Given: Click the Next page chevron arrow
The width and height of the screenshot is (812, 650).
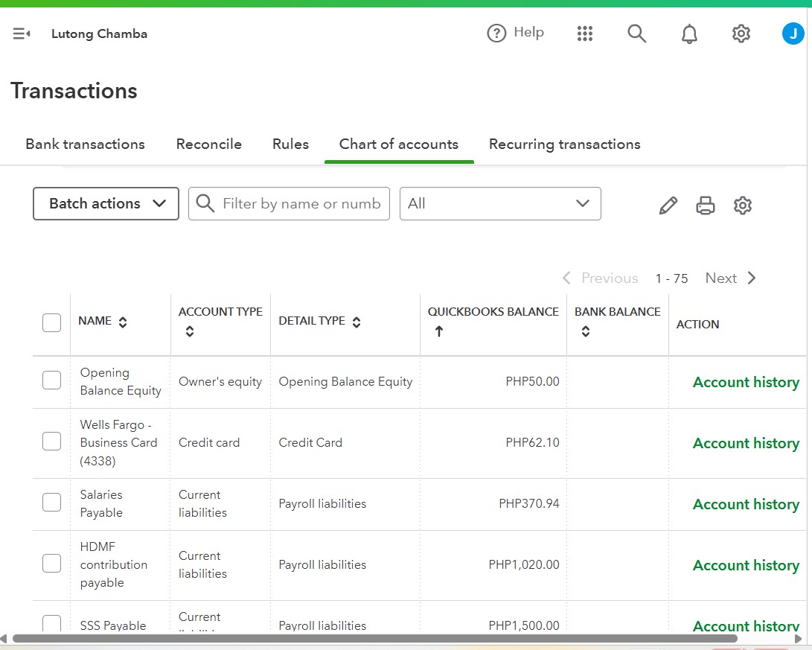Looking at the screenshot, I should point(752,278).
